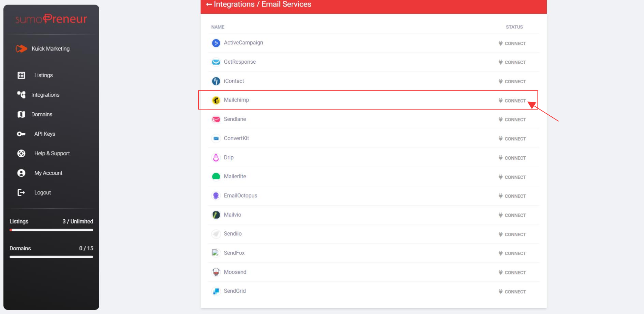644x314 pixels.
Task: Click the API Keys key icon
Action: pyautogui.click(x=21, y=134)
